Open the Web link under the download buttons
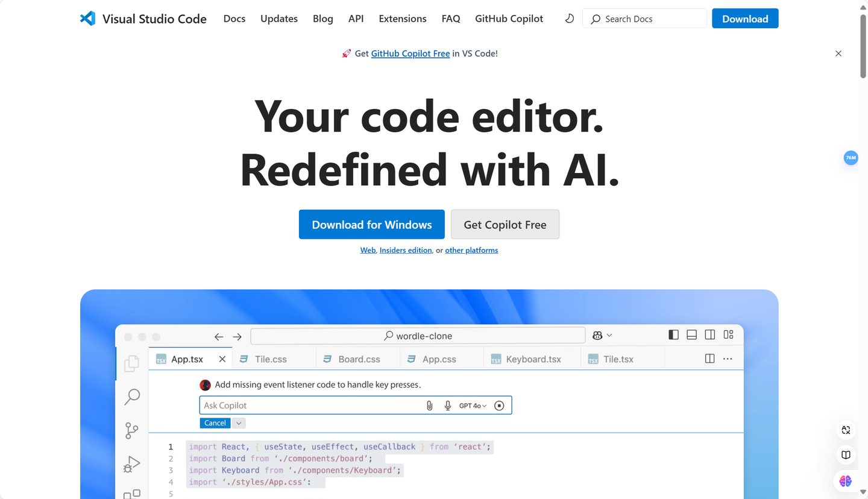 tap(368, 250)
